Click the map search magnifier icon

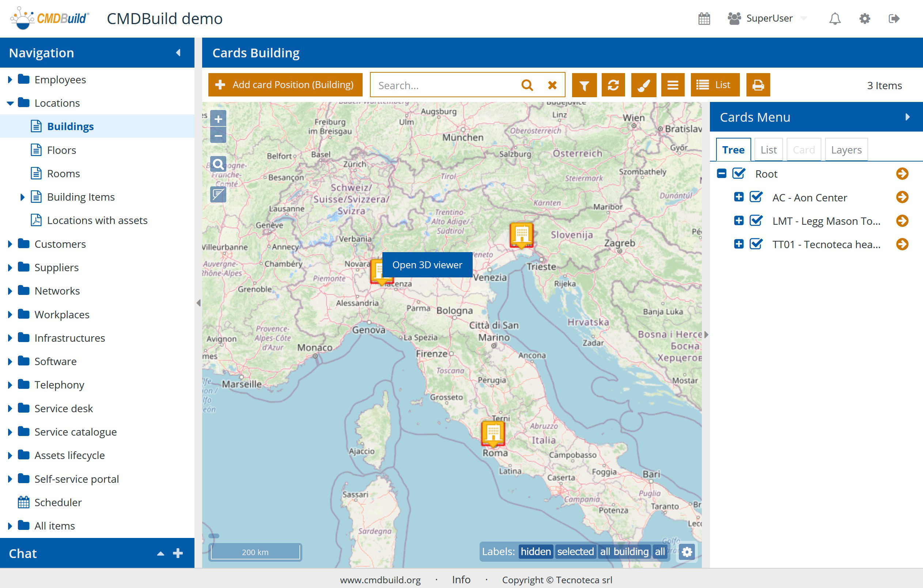point(218,164)
